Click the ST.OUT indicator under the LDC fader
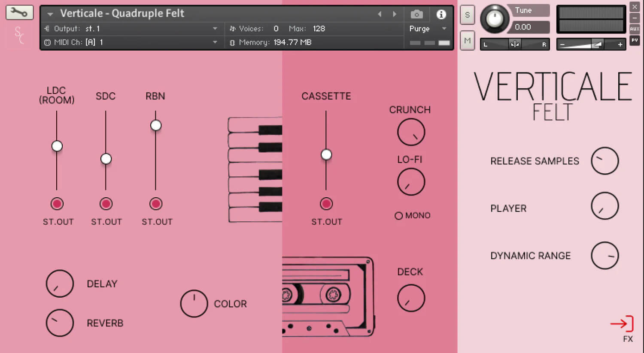Screen dimensions: 644x353 pyautogui.click(x=57, y=204)
